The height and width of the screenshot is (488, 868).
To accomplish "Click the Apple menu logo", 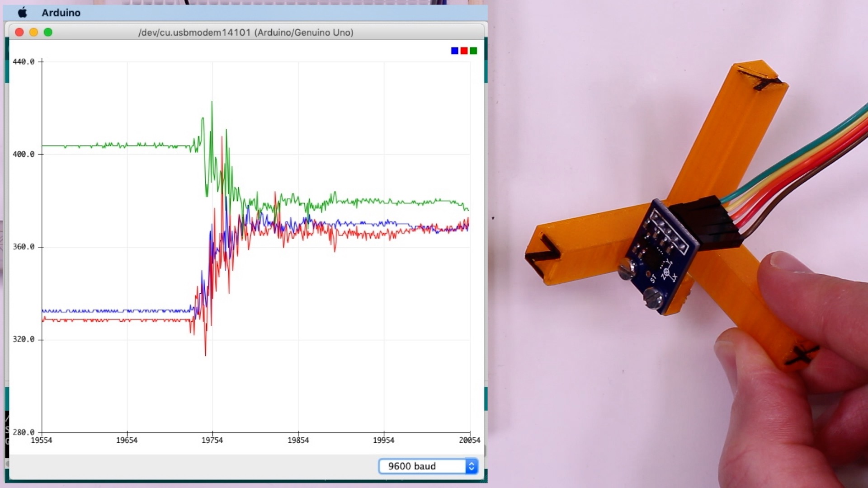I will [x=22, y=13].
